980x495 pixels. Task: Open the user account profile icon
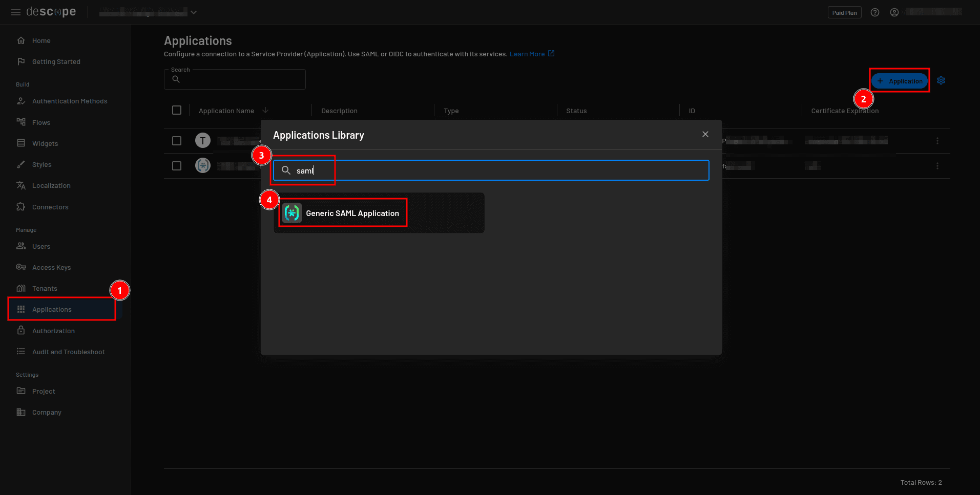click(x=894, y=13)
